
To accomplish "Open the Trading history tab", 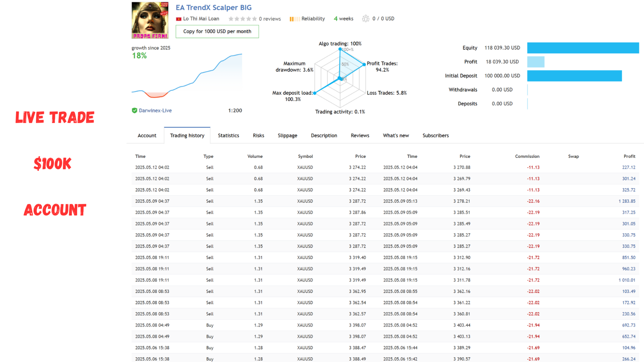I will (187, 135).
